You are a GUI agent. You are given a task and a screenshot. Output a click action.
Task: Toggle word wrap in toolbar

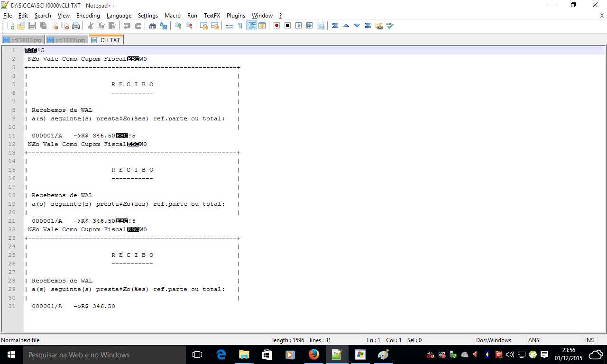point(229,26)
